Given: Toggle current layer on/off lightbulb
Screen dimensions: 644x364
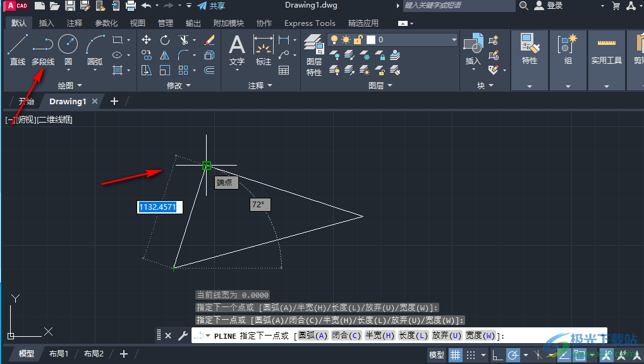Looking at the screenshot, I should point(334,39).
